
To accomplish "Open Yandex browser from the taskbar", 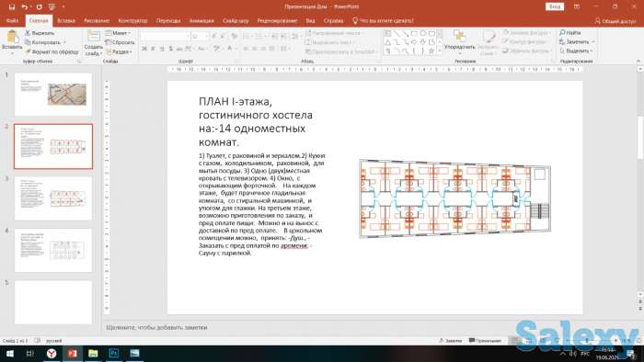I will point(52,354).
